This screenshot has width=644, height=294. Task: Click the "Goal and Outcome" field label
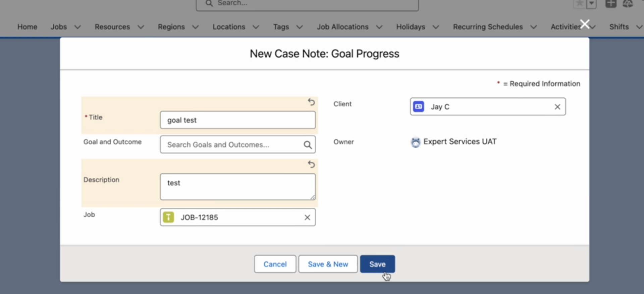pos(112,142)
